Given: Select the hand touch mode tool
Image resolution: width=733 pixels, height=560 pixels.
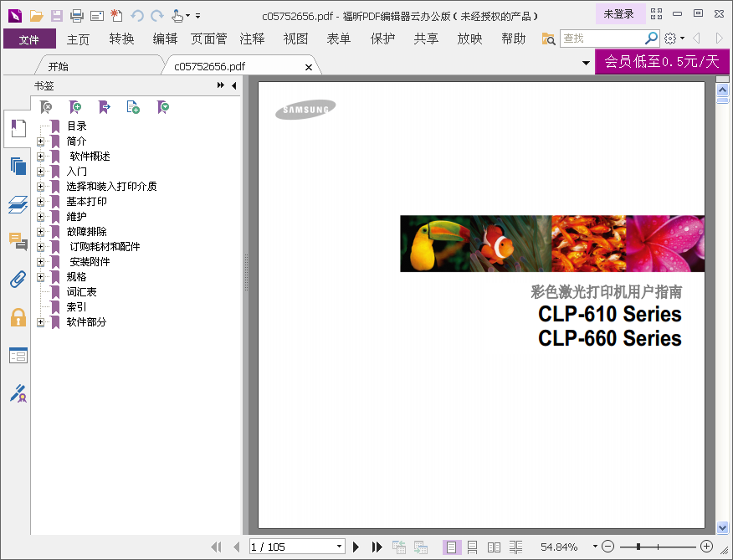Looking at the screenshot, I should (177, 16).
